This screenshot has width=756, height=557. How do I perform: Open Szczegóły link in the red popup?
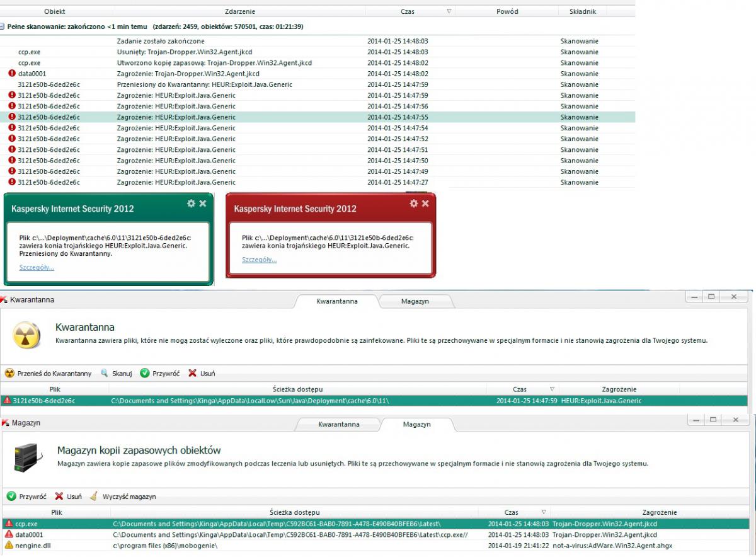tap(259, 260)
